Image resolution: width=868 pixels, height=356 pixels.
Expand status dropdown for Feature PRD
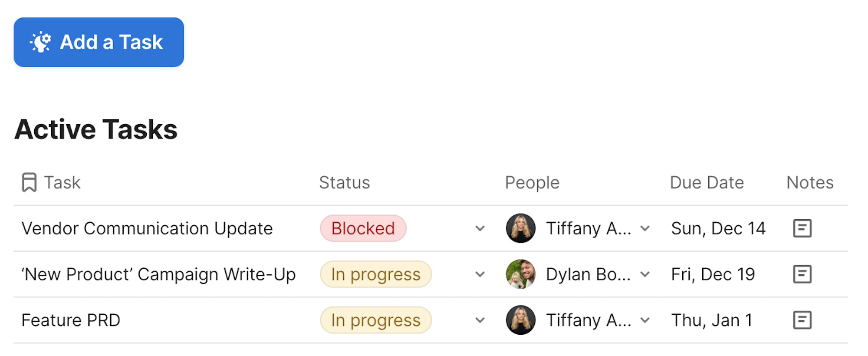[x=480, y=320]
